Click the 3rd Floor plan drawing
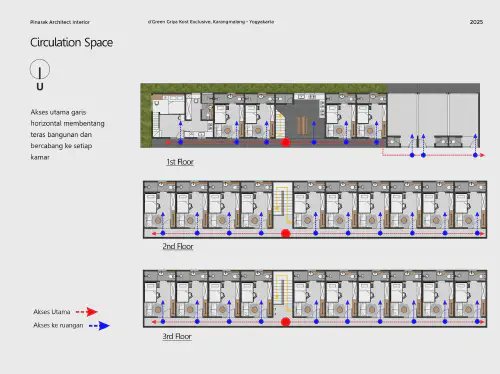Image resolution: width=500 pixels, height=374 pixels. pos(315,299)
